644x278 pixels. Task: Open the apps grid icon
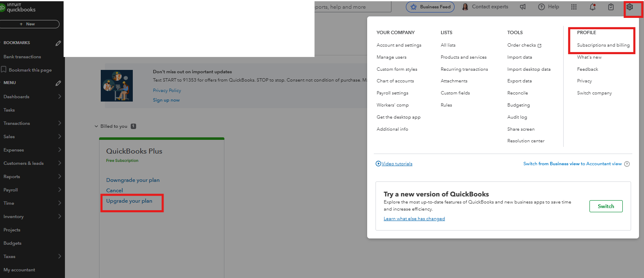click(x=574, y=7)
